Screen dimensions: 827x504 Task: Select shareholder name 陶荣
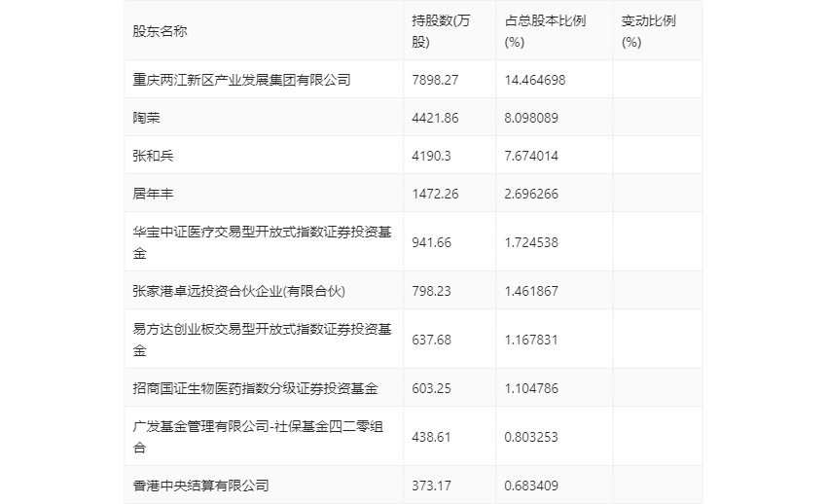tap(146, 118)
